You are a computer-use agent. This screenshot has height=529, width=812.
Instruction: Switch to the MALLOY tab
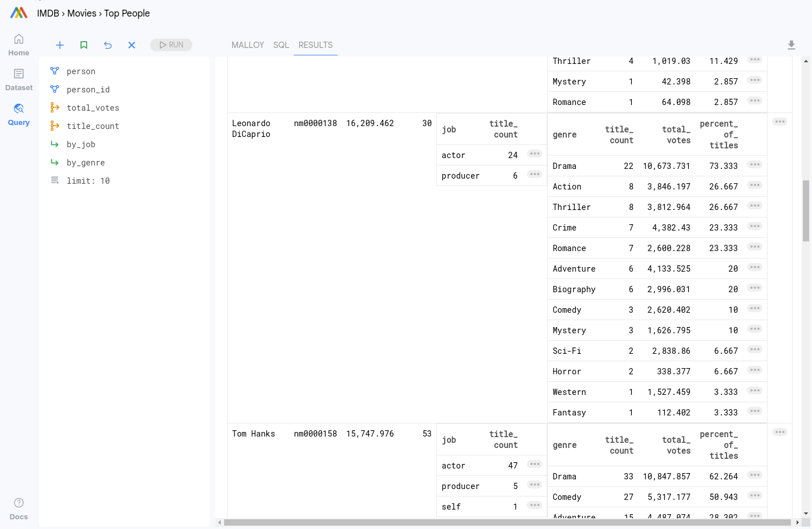(247, 45)
